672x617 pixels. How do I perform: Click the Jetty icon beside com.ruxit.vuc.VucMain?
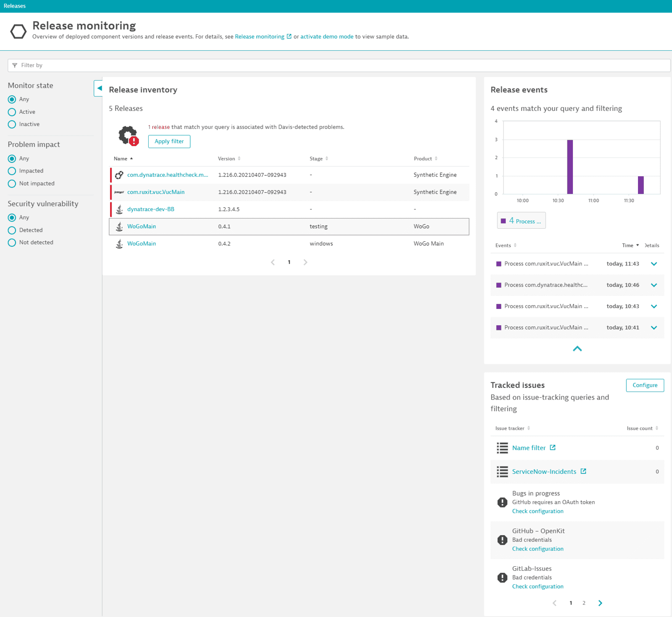coord(119,192)
